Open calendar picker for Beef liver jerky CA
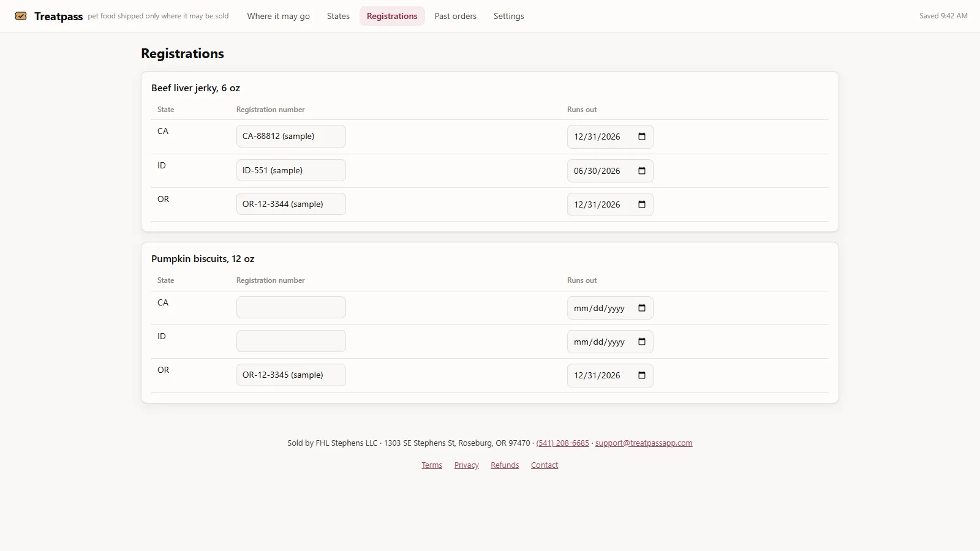The height and width of the screenshot is (551, 980). coord(642,137)
